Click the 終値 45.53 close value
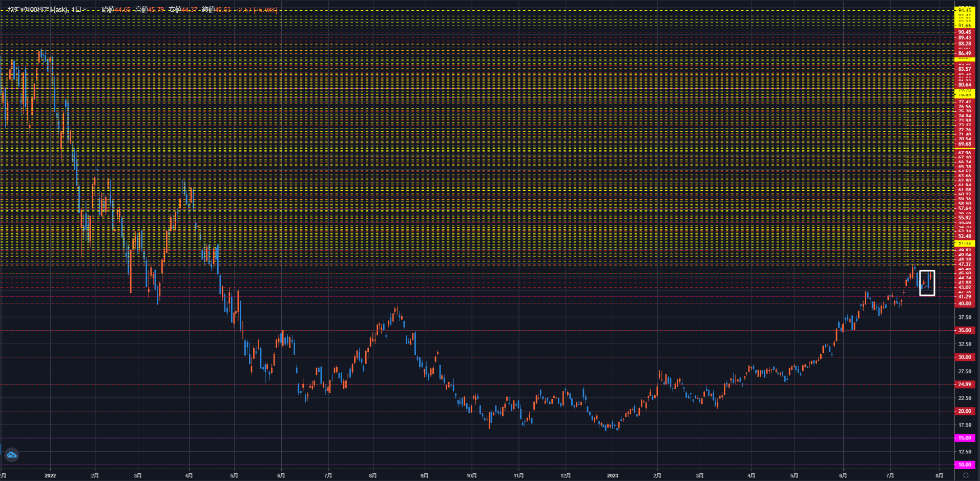980x481 pixels. coord(216,10)
